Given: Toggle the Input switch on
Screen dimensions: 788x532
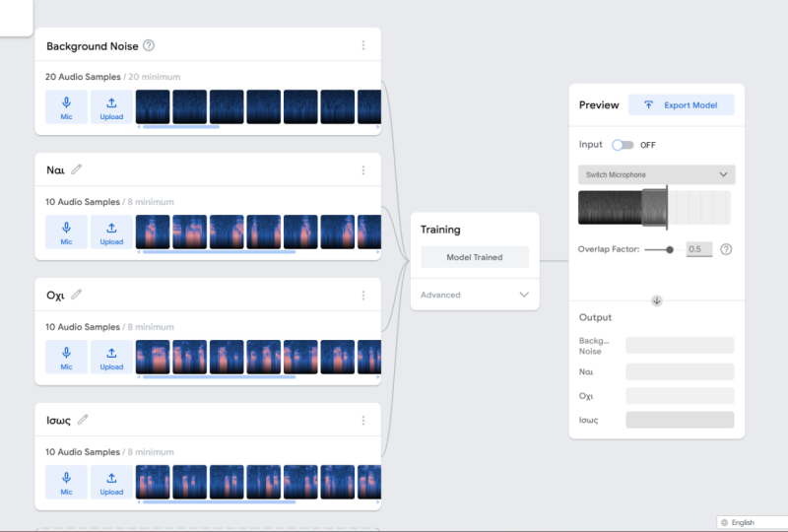Looking at the screenshot, I should [623, 145].
